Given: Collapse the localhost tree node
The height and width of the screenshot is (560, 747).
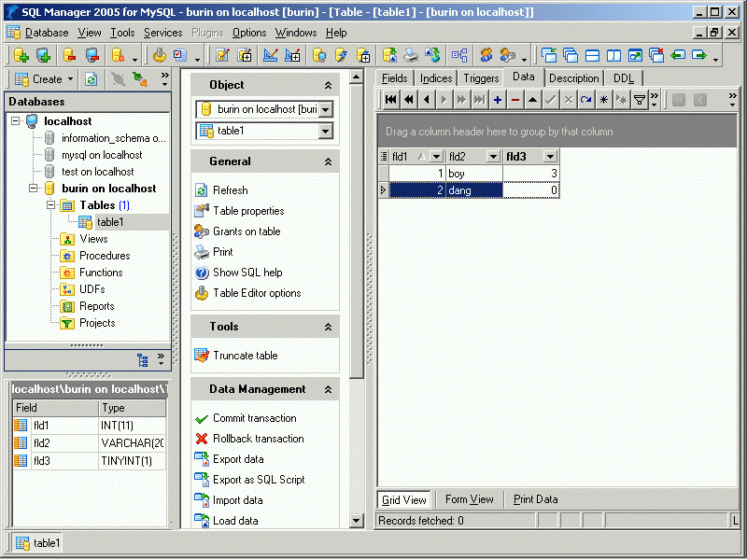Looking at the screenshot, I should [x=15, y=121].
